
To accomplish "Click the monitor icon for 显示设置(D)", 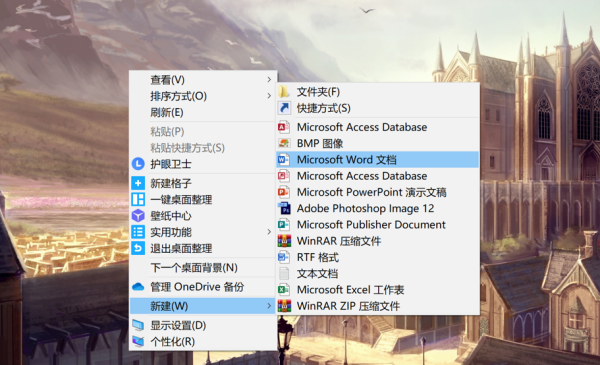I will (x=138, y=326).
